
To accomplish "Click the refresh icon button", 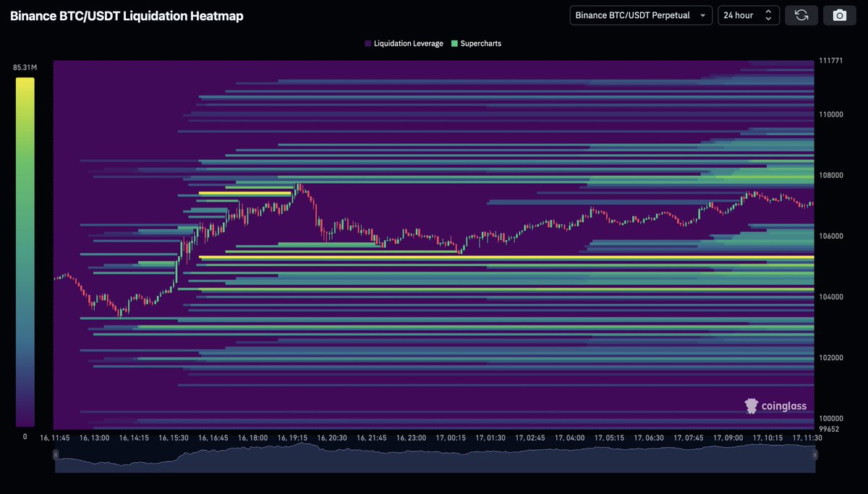I will click(x=801, y=15).
